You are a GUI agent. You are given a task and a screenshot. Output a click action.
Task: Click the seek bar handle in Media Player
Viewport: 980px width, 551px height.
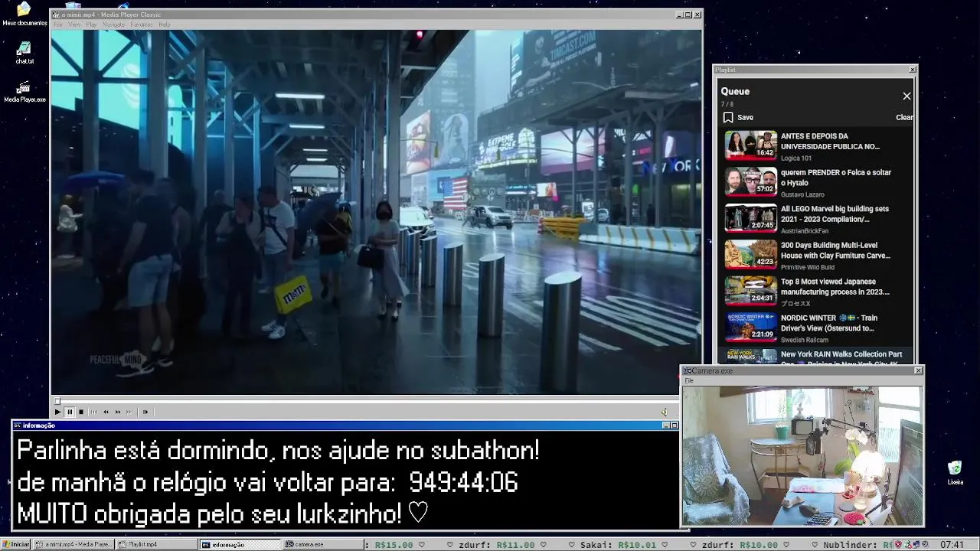pyautogui.click(x=57, y=401)
